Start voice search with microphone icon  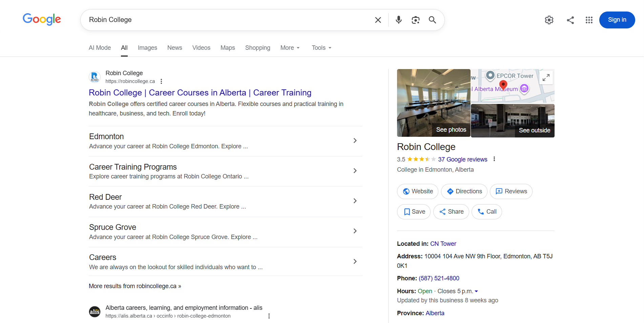(x=399, y=20)
